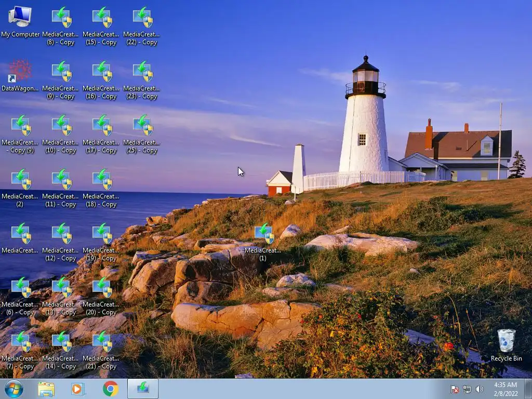Screen dimensions: 532x399
Task: Select MediaCreat... (14) - Copy icon
Action: point(60,350)
